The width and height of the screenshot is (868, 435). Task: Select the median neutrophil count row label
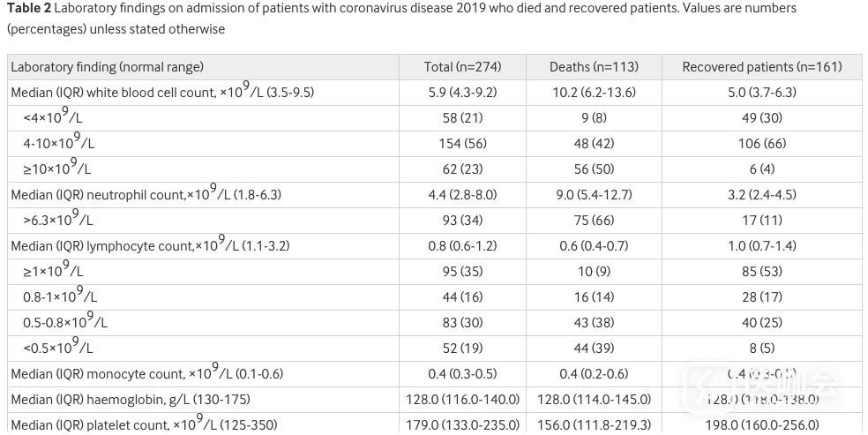point(146,195)
